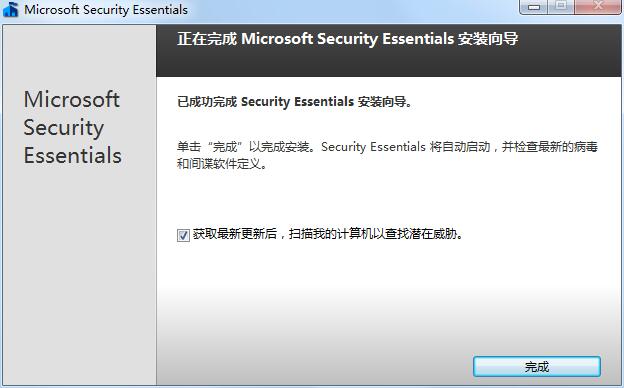
Task: Close the installer with the red X
Action: (x=598, y=7)
